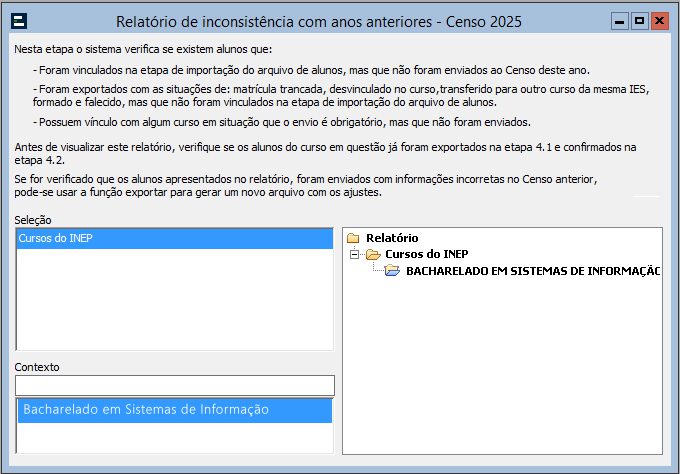Screen dimensions: 680x474
Task: Maximize the Relatório de inconsistência window
Action: pyautogui.click(x=639, y=21)
